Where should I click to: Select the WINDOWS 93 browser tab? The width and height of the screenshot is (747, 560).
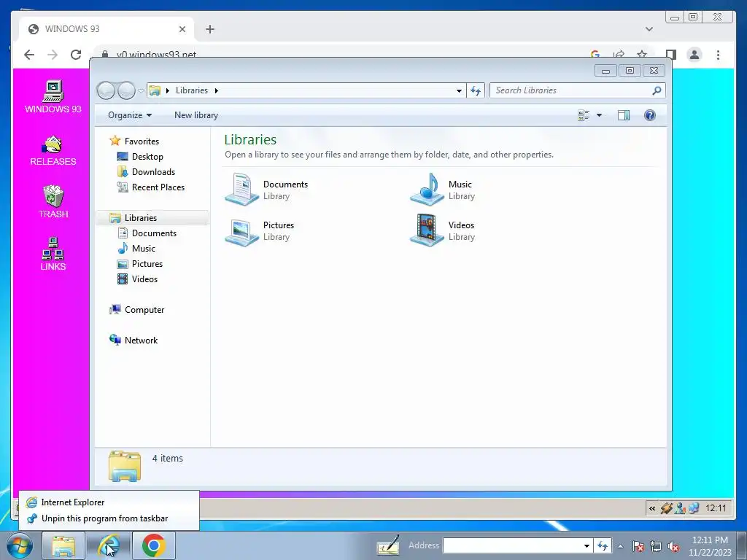[x=107, y=29]
